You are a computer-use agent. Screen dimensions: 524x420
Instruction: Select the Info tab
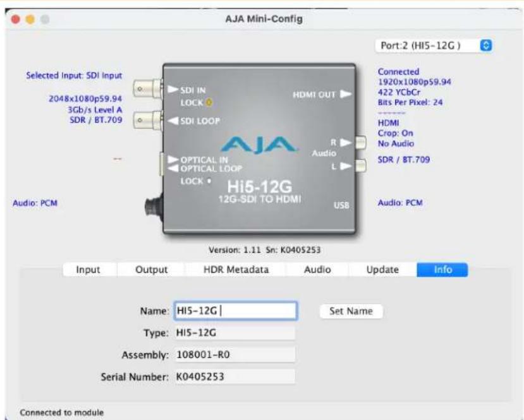[442, 270]
